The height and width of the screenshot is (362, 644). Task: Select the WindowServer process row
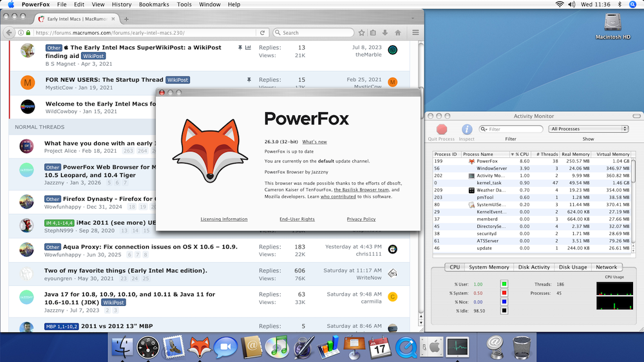click(x=532, y=169)
